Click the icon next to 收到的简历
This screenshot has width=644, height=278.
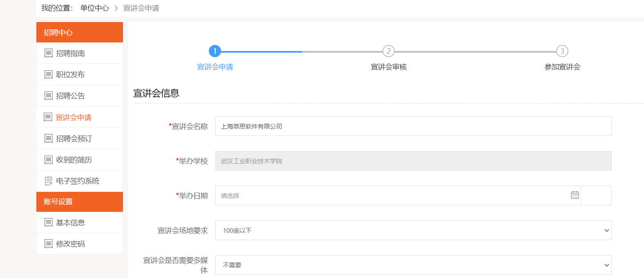(48, 160)
